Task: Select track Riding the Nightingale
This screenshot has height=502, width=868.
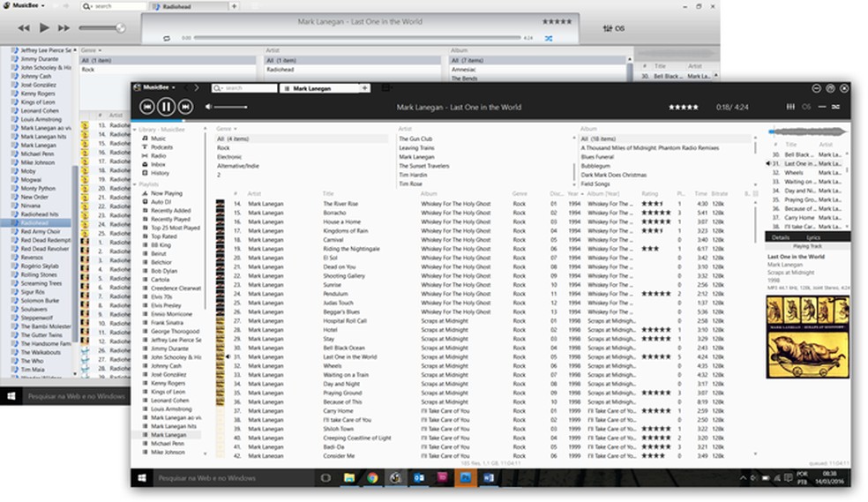Action: tap(351, 249)
